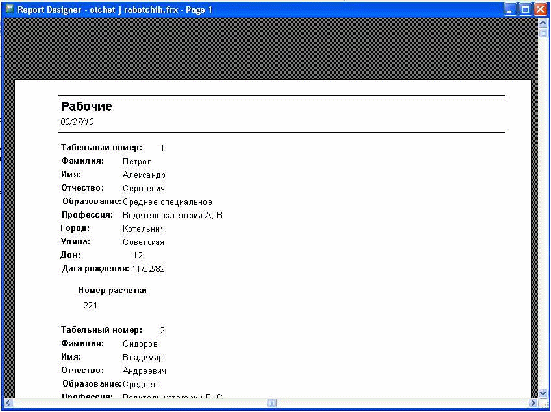This screenshot has height=412, width=551.
Task: Click the horizontal scrollbar left arrow
Action: coord(8,403)
